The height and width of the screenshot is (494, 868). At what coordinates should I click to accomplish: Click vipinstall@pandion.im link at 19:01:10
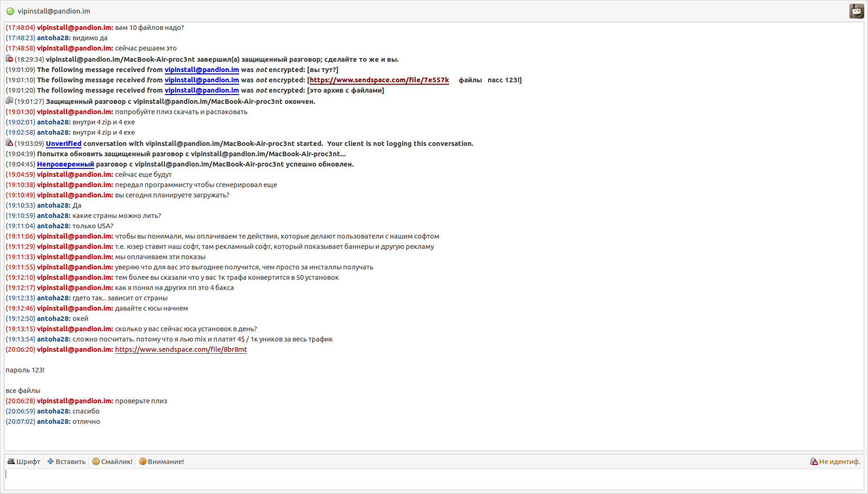202,80
